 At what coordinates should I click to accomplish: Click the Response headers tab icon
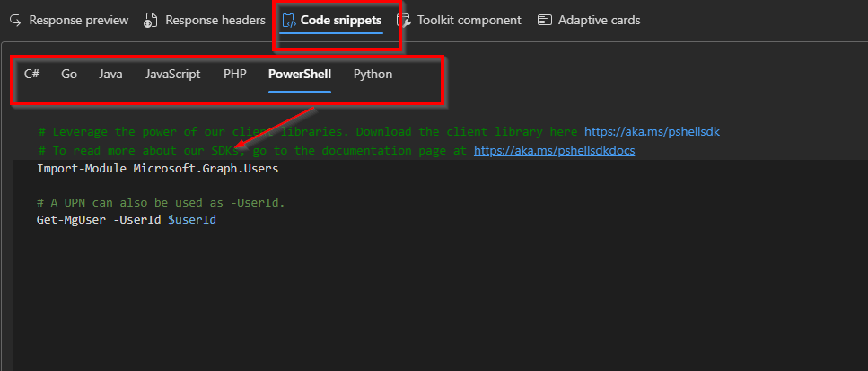pos(152,20)
